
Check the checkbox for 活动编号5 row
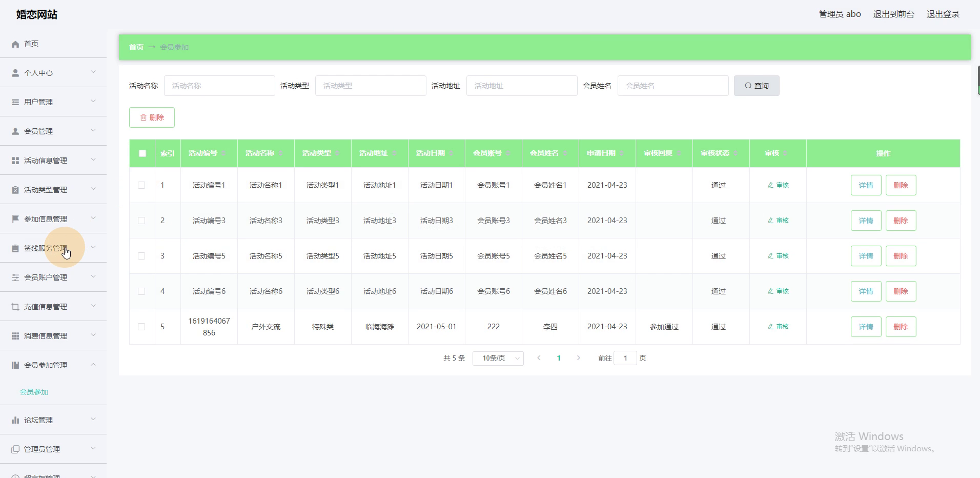141,256
